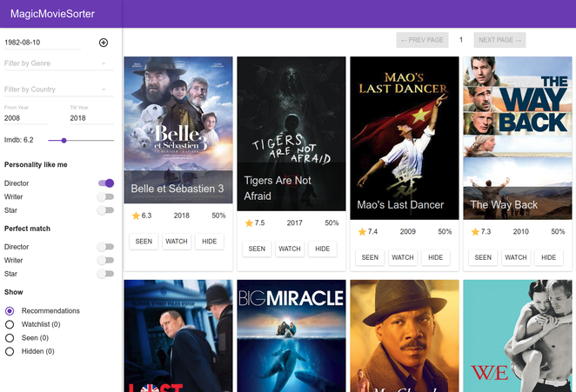The width and height of the screenshot is (576, 392).
Task: Hide Belle et Sébastien 3
Action: point(210,242)
